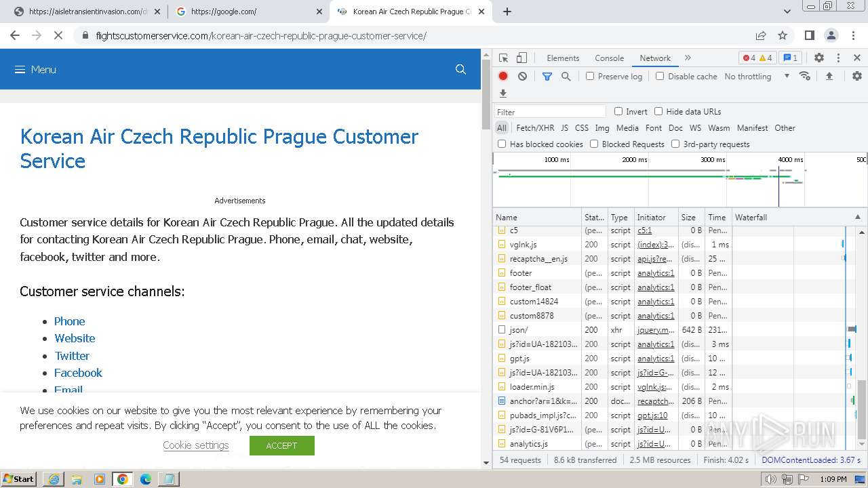Click the browser back arrow
The width and height of the screenshot is (868, 488).
pos(15,35)
